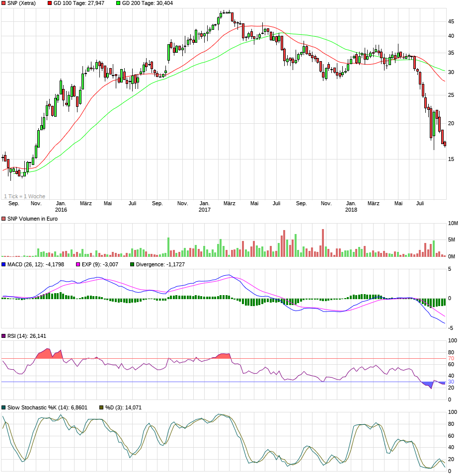Select the 'EXP (9): -3,007' label

tap(100, 265)
